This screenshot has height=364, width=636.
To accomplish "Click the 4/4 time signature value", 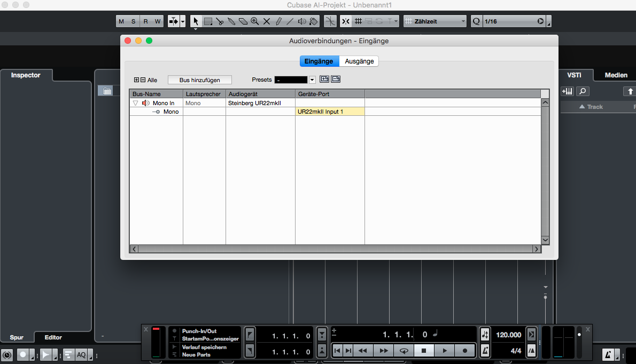I will click(516, 351).
